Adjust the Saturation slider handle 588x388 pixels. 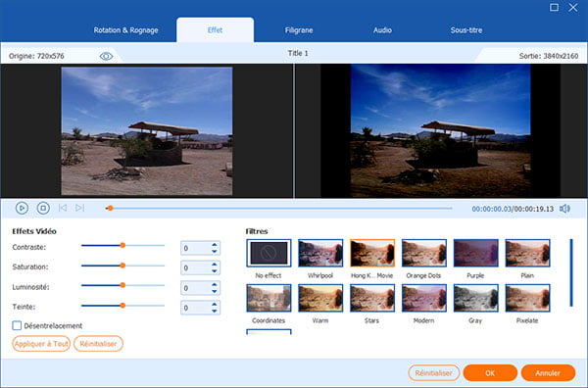122,266
